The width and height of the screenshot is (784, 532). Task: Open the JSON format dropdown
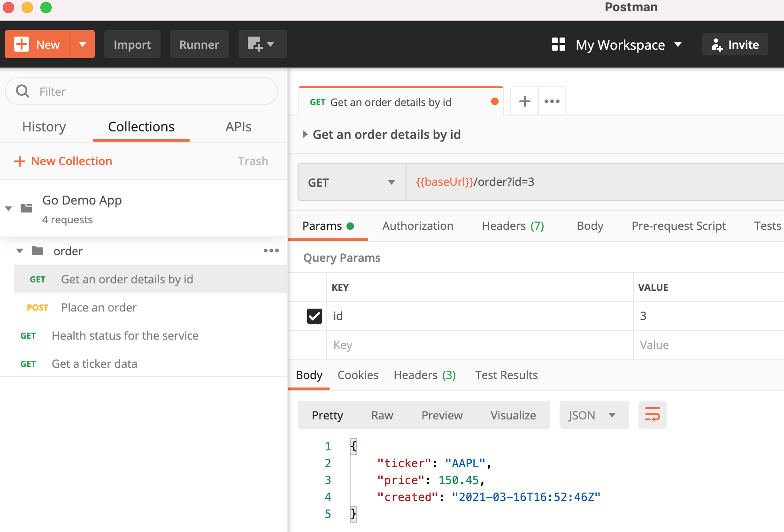pos(594,415)
